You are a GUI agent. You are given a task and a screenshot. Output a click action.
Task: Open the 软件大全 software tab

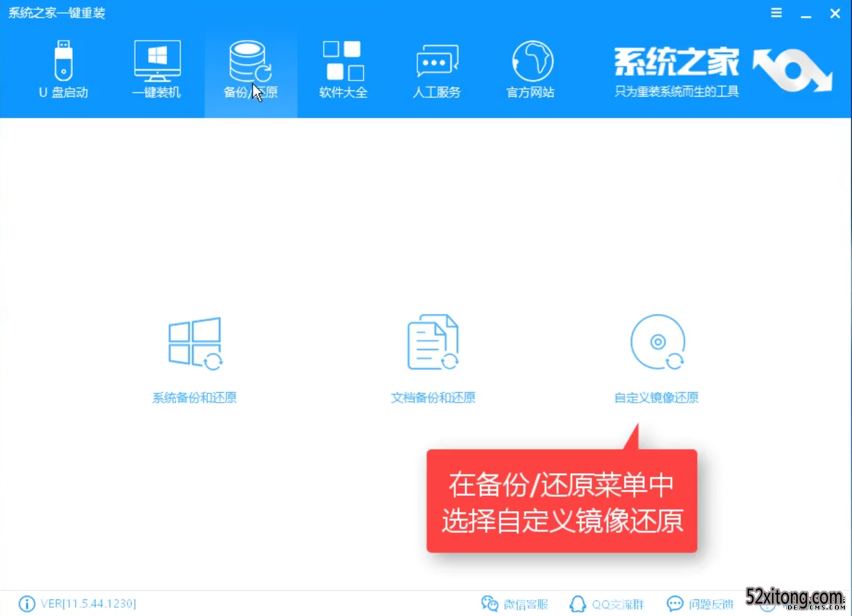[x=344, y=69]
